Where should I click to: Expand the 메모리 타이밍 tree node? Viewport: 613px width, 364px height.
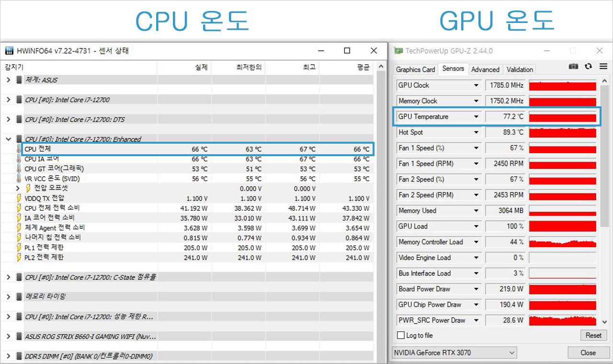[8, 296]
